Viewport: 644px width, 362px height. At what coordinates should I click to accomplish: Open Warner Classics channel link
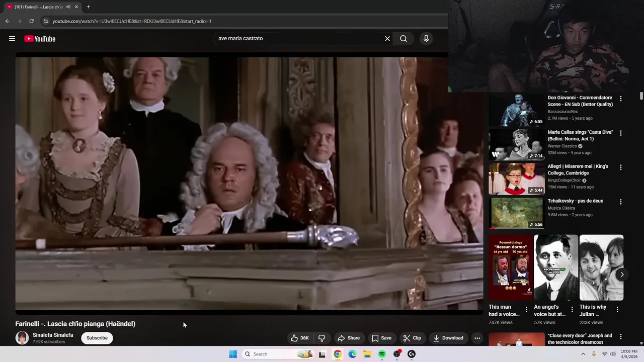pos(562,146)
